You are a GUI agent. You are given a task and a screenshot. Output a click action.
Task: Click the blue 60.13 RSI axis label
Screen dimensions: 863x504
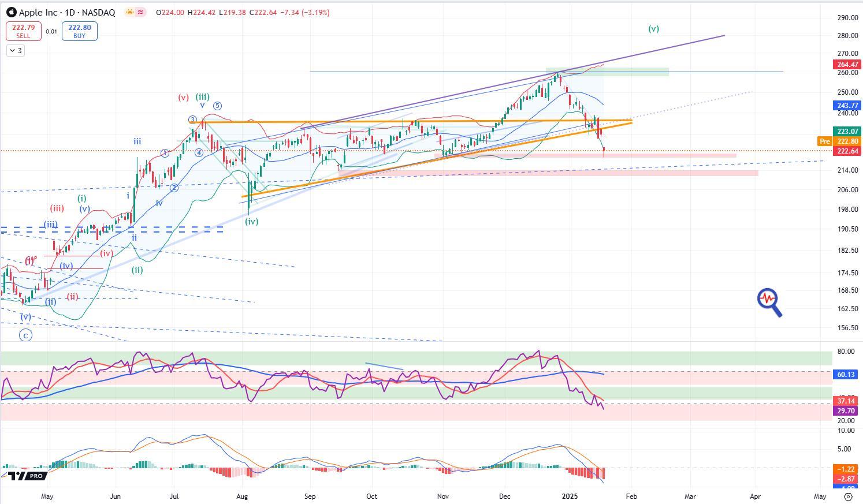847,375
